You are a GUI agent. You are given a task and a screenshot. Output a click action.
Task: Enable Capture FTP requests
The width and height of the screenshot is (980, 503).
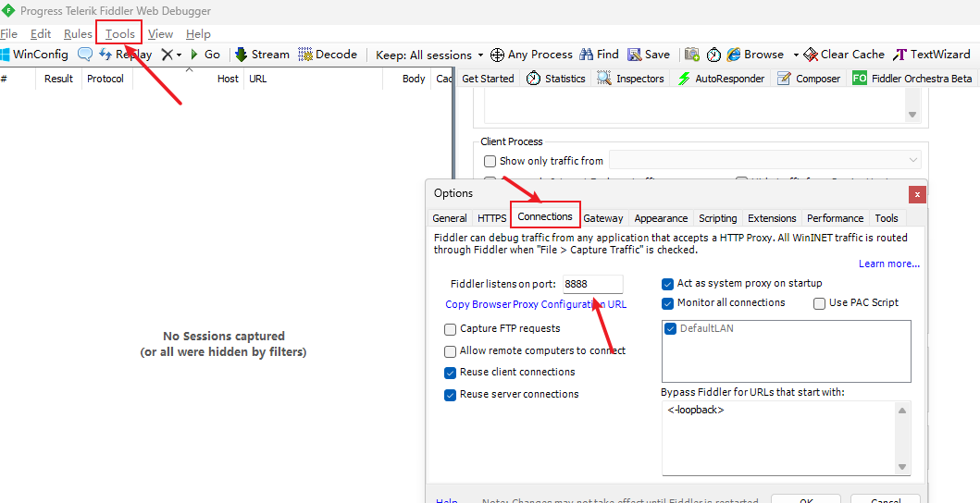(450, 329)
